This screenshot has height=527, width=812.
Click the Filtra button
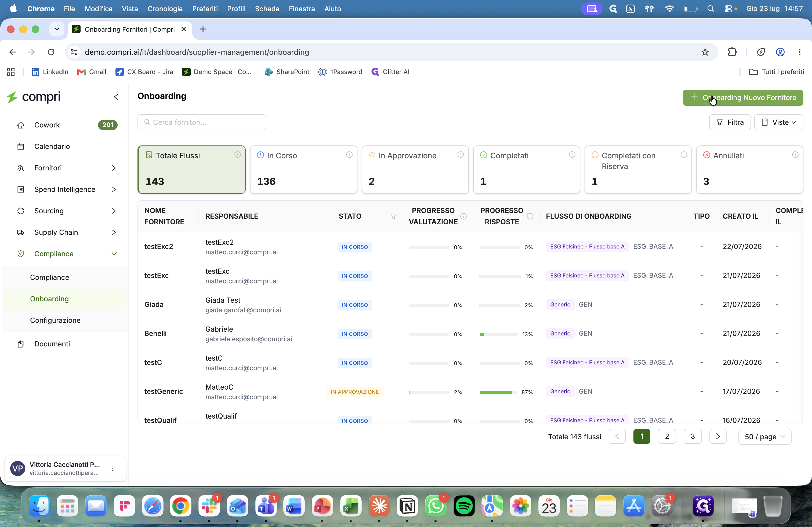[x=730, y=122]
